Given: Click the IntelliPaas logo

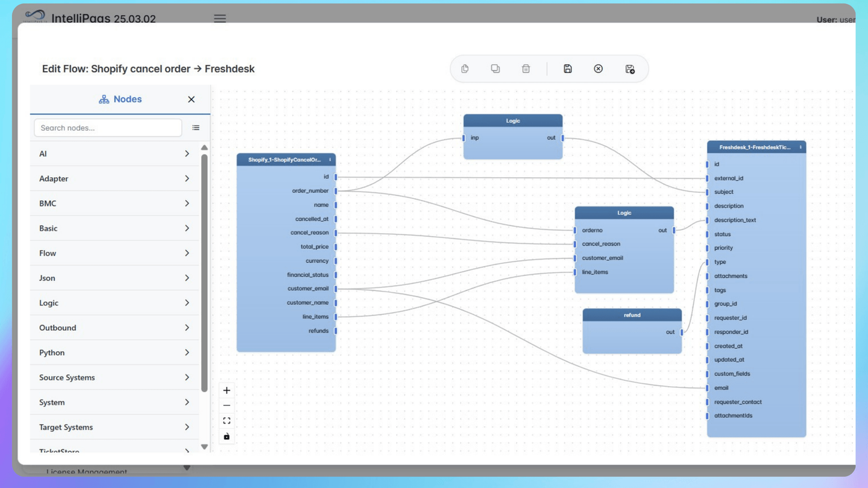Looking at the screenshot, I should (x=35, y=16).
